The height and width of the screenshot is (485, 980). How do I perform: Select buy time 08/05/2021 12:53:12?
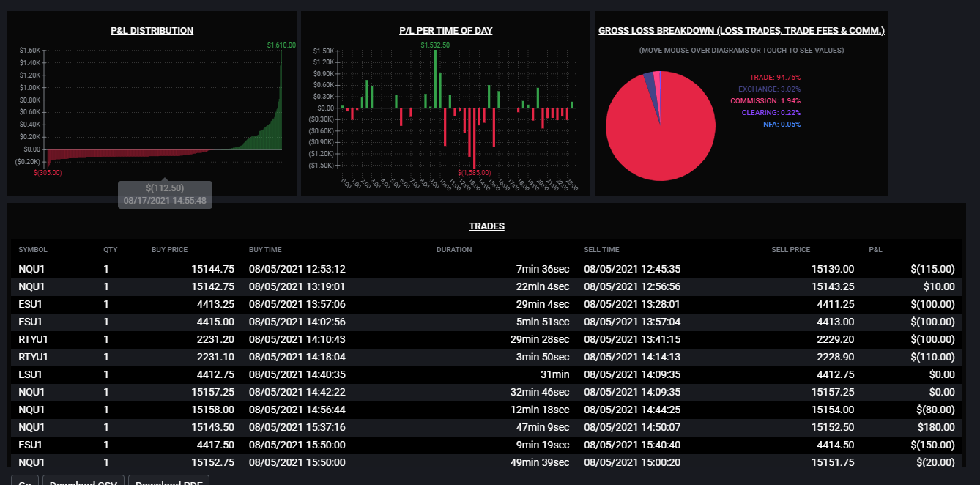[297, 269]
